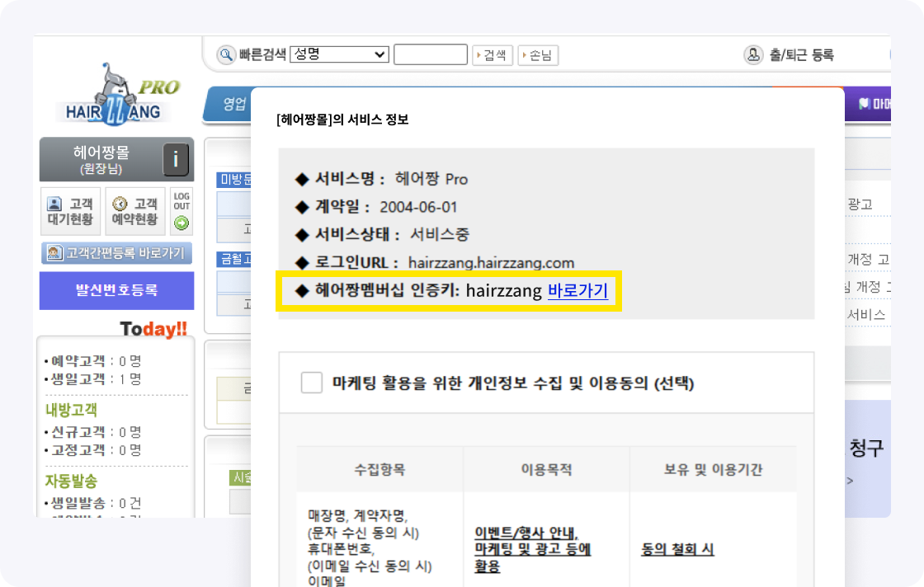
Task: Click the 서비스중 status value
Action: [x=440, y=234]
